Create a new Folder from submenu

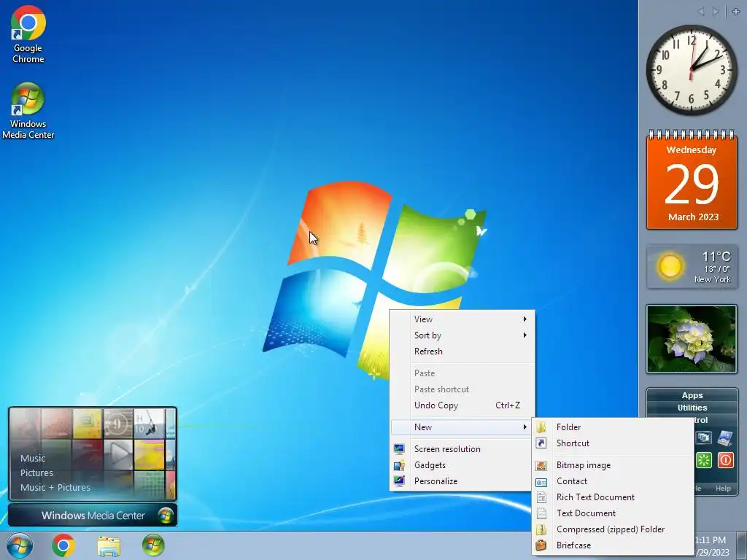[x=612, y=427]
